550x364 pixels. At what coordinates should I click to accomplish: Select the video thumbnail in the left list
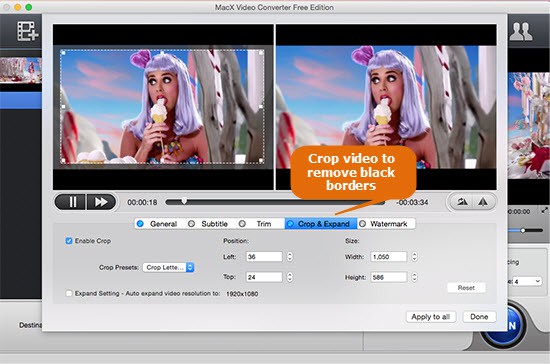pos(21,70)
